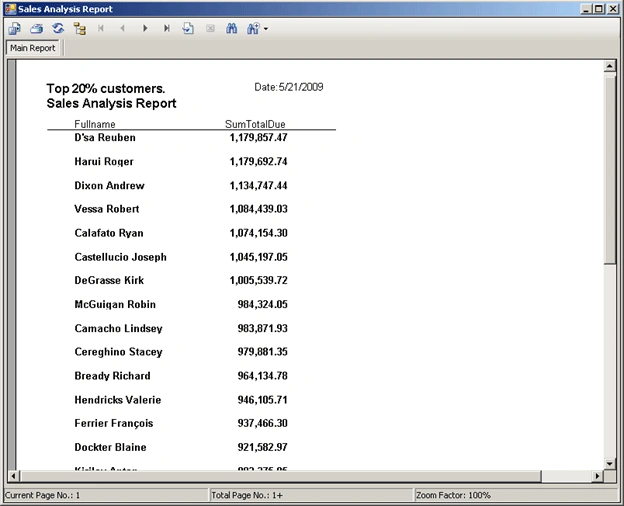Image resolution: width=624 pixels, height=506 pixels.
Task: Click the value 1,134,747.44
Action: coord(258,186)
